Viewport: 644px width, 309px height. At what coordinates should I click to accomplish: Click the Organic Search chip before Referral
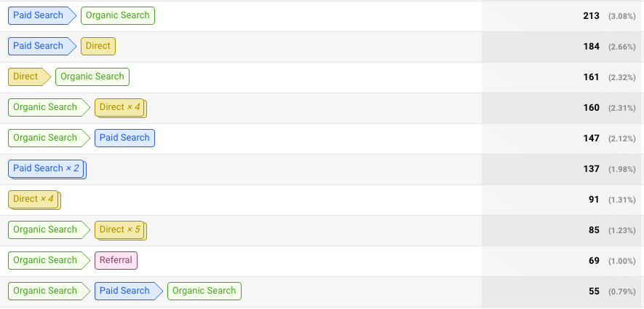click(49, 260)
